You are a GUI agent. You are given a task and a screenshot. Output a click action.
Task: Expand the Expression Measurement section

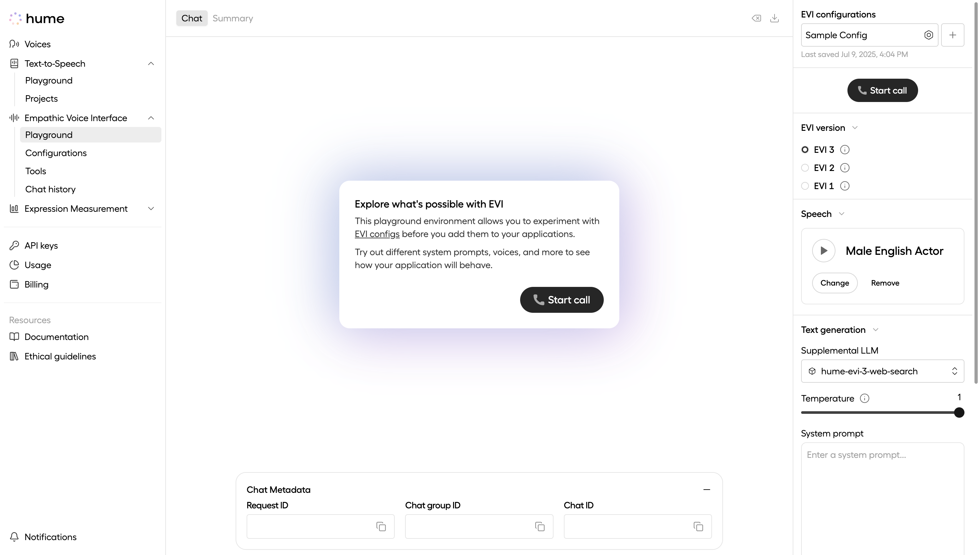click(x=151, y=209)
